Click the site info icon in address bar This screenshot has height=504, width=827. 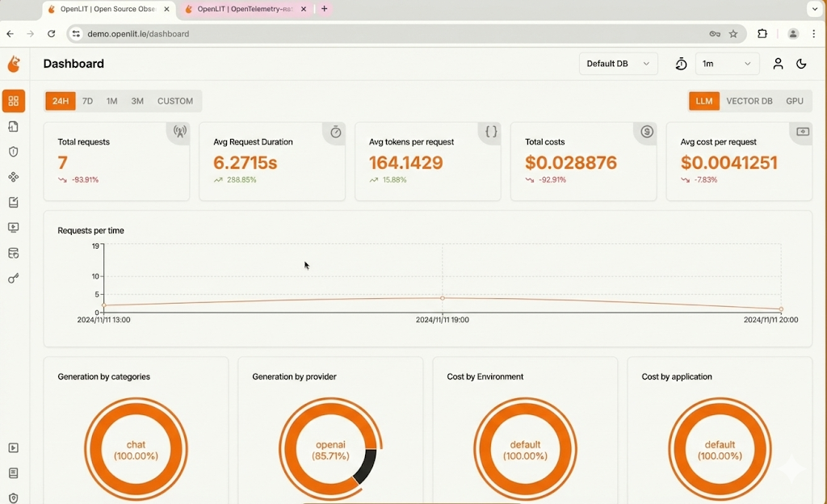click(x=77, y=34)
